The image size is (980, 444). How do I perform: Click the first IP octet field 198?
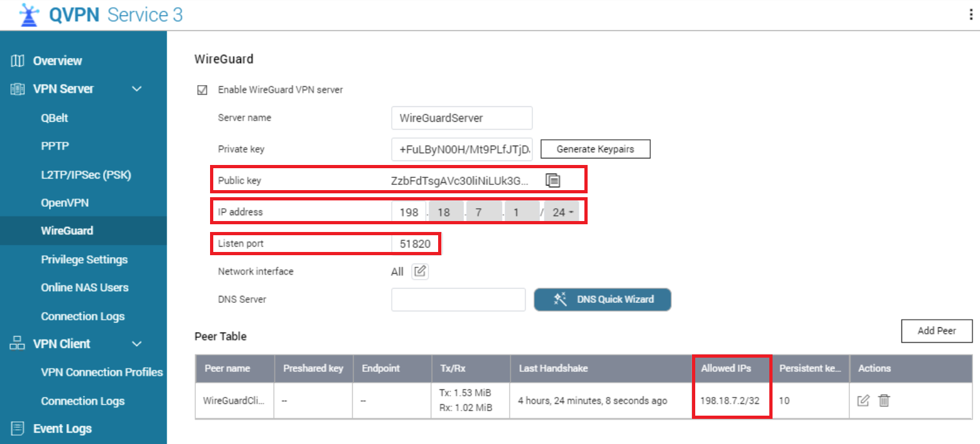[408, 212]
